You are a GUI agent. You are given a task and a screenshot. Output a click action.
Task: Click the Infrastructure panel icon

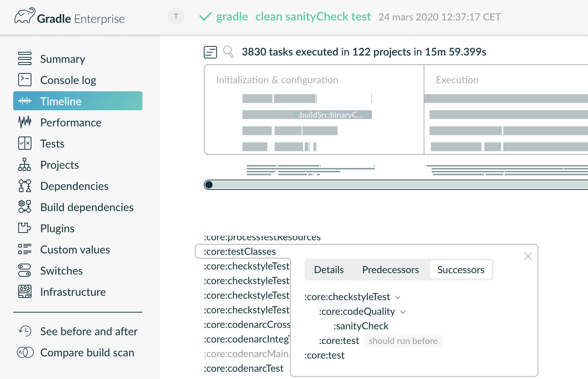tap(25, 291)
